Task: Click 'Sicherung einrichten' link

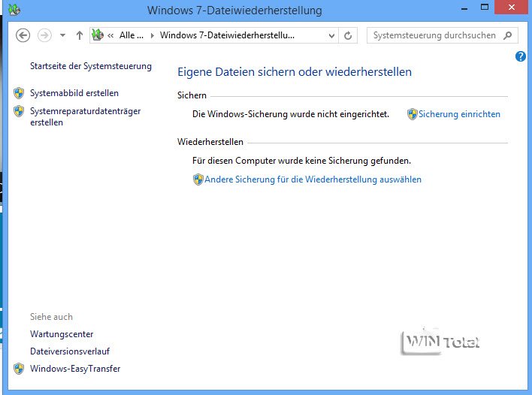Action: [x=459, y=114]
